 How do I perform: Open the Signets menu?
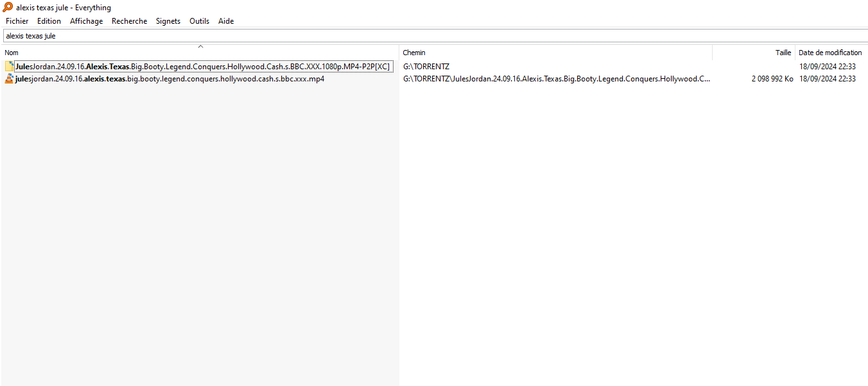click(x=168, y=21)
